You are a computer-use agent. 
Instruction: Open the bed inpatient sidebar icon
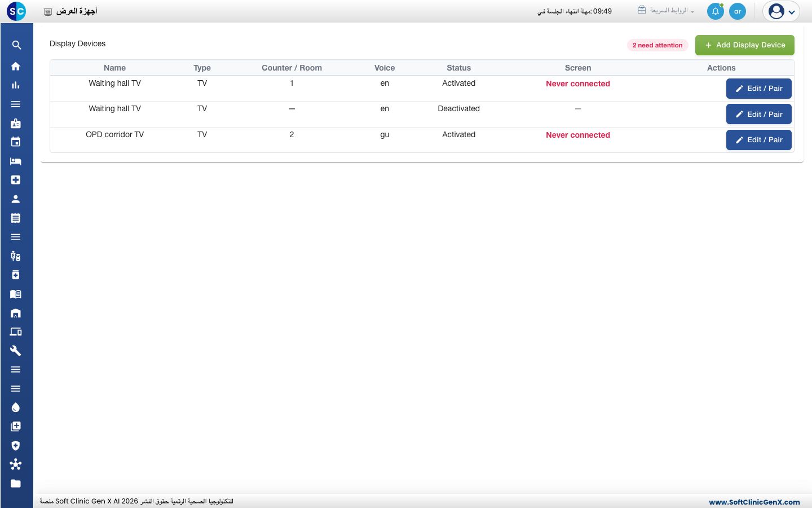(x=16, y=161)
